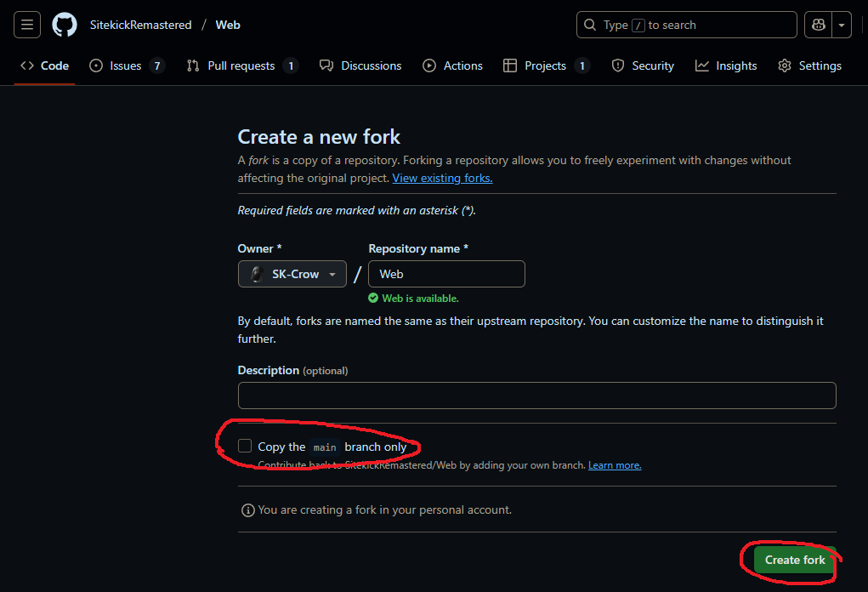This screenshot has width=868, height=592.
Task: Click the info icon beside personal account note
Action: coord(248,510)
